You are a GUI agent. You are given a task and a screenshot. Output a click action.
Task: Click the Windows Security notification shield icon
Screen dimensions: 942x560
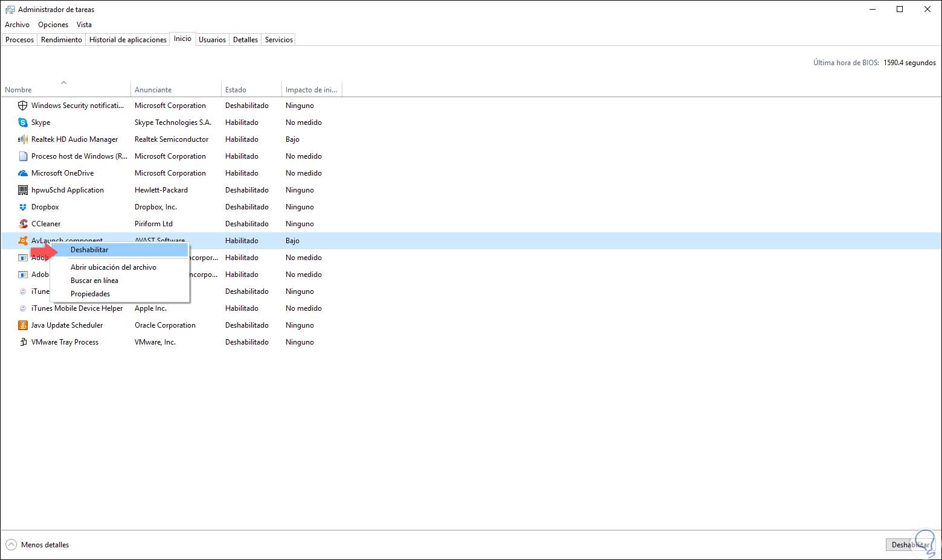pyautogui.click(x=23, y=106)
